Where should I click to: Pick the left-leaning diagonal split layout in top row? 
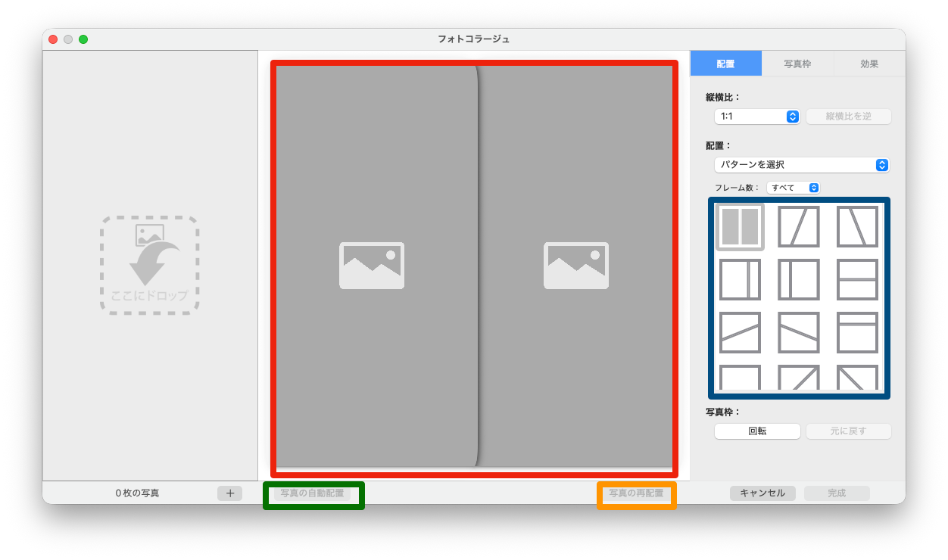click(857, 226)
